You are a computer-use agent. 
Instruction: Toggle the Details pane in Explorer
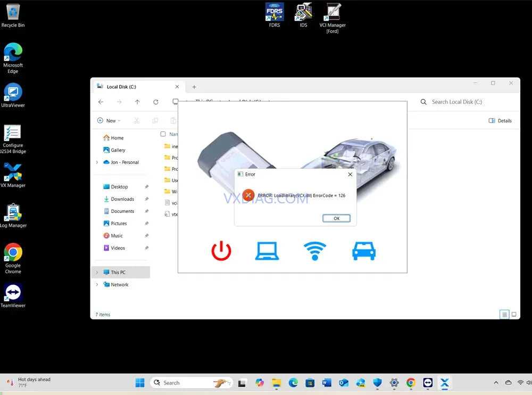(500, 120)
